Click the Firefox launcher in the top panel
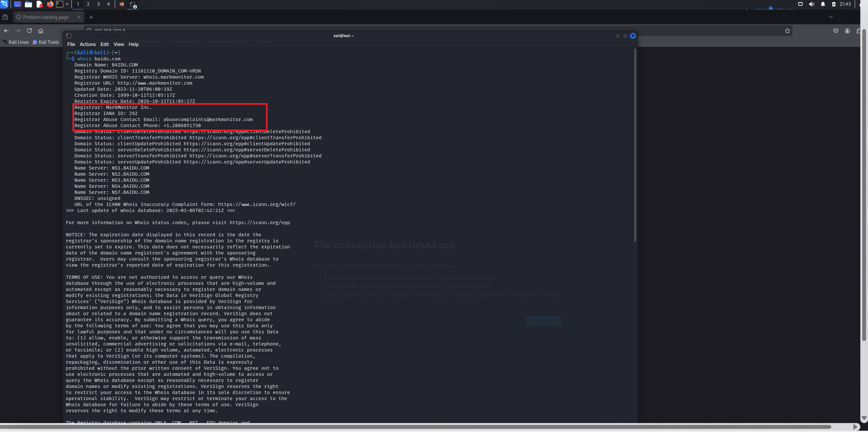868x432 pixels. (50, 4)
